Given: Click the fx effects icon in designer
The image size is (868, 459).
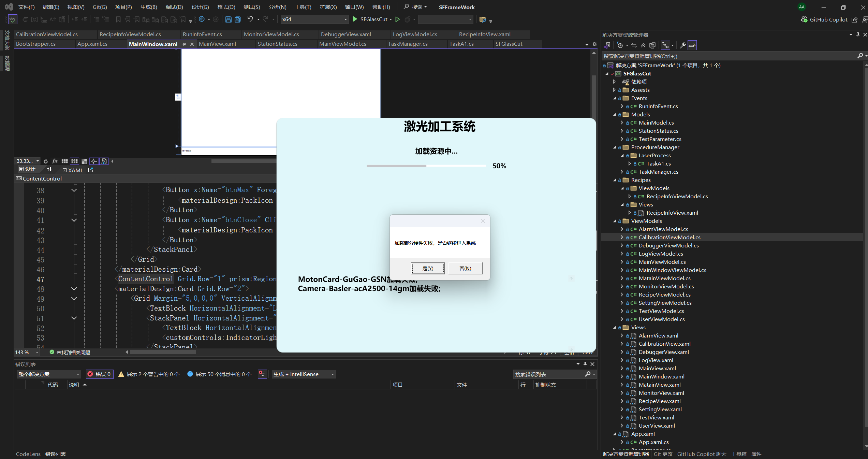Looking at the screenshot, I should tap(55, 161).
